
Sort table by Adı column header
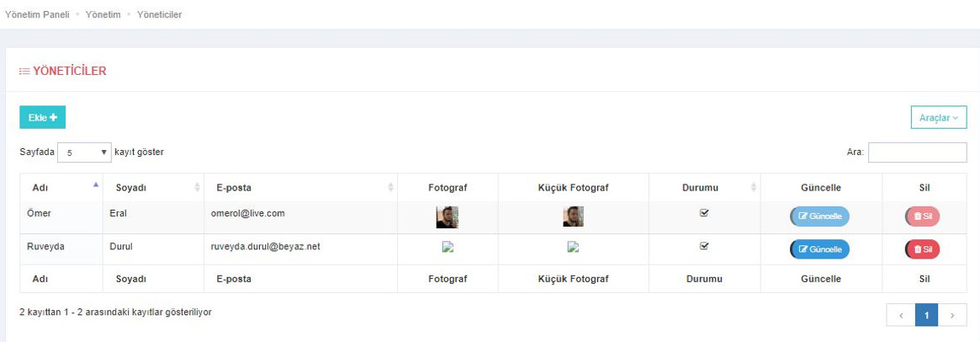(61, 187)
